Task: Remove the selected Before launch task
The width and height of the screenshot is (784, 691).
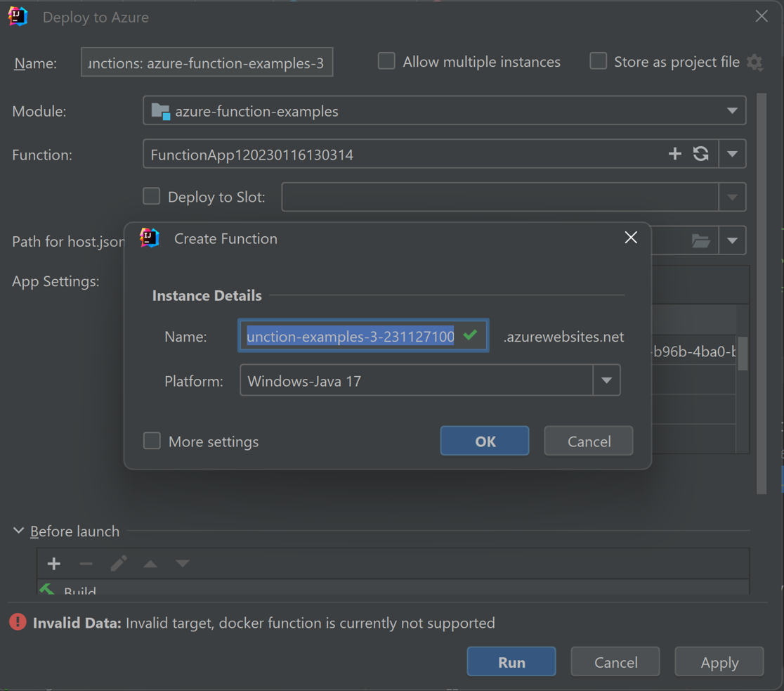Action: pos(86,563)
